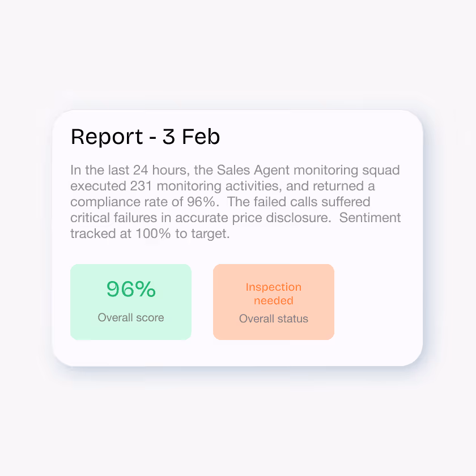476x476 pixels.
Task: Click the word "Sentiment" in the paragraph
Action: point(369,218)
